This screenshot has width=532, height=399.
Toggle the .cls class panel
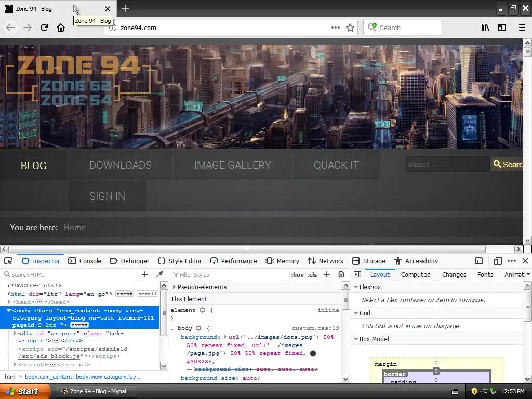(312, 275)
